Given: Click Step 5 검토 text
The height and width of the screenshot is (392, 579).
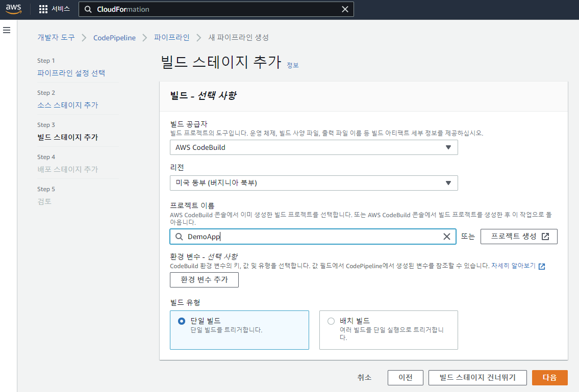Looking at the screenshot, I should coord(44,201).
